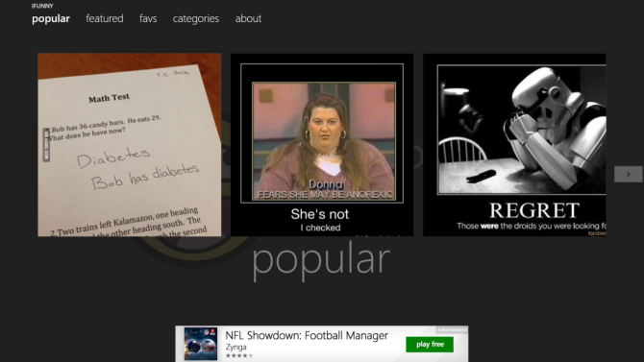Click the REGRET poster title
Image resolution: width=644 pixels, height=362 pixels.
click(533, 210)
